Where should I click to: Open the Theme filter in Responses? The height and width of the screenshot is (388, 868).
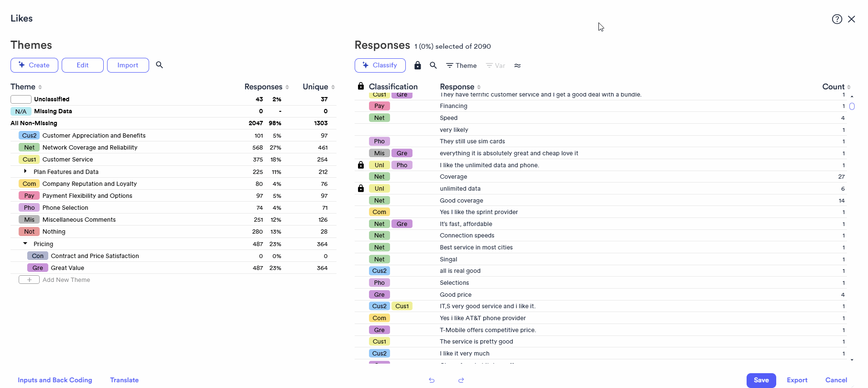(461, 65)
